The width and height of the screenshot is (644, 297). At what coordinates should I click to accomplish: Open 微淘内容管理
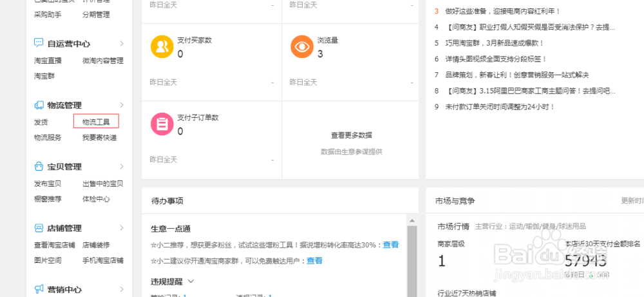(102, 61)
